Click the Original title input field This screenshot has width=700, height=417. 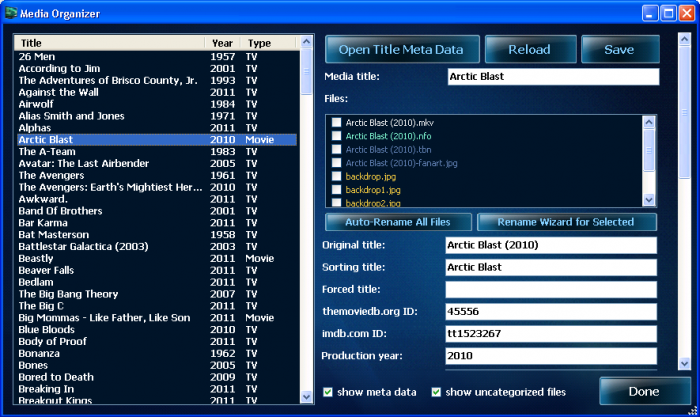pos(551,245)
